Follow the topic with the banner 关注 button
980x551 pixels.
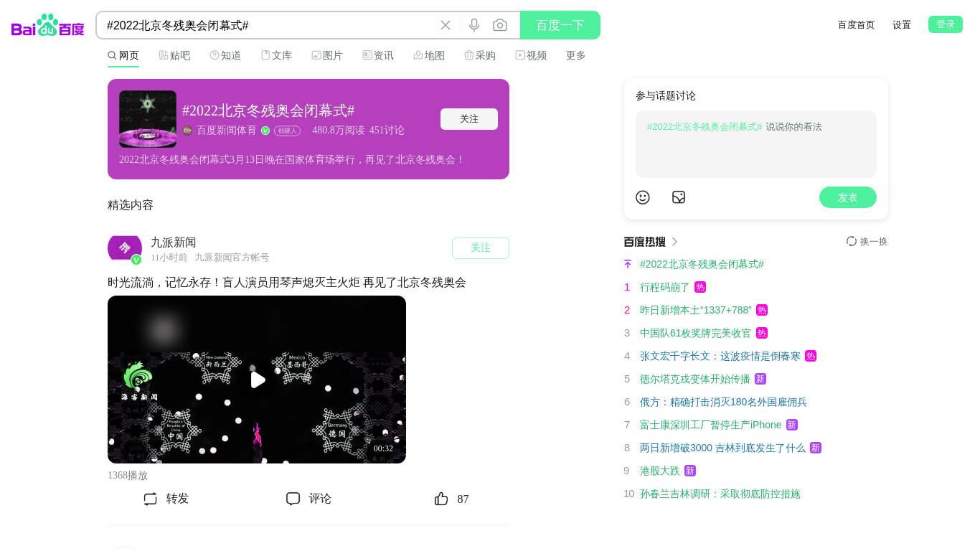click(x=469, y=119)
